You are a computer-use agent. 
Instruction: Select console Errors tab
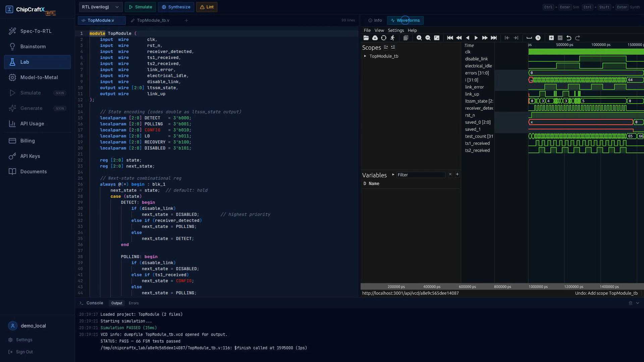[x=133, y=303]
